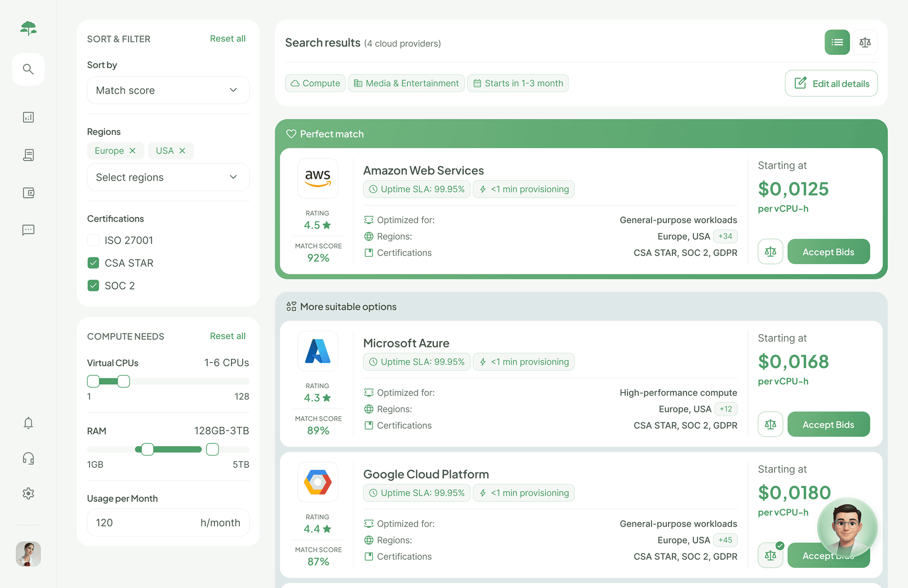This screenshot has width=908, height=588.
Task: Open the chat messages sidebar icon
Action: [28, 230]
